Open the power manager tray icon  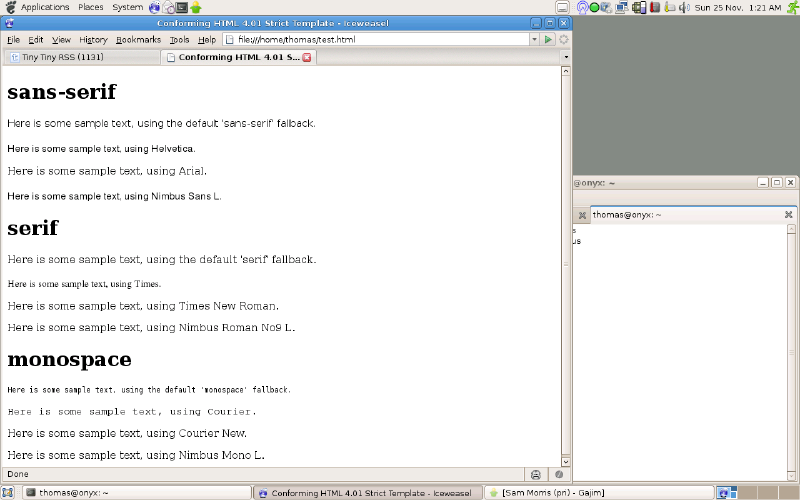coord(606,7)
